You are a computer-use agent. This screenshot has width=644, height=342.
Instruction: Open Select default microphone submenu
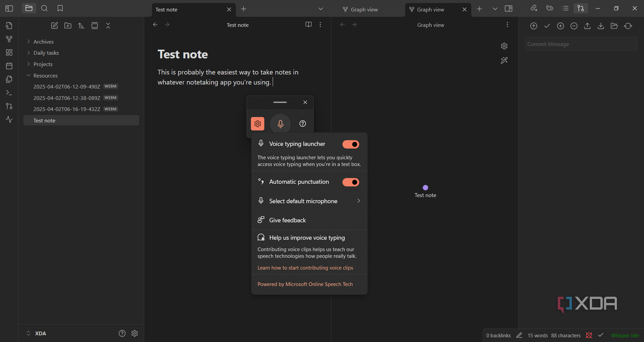pos(309,201)
